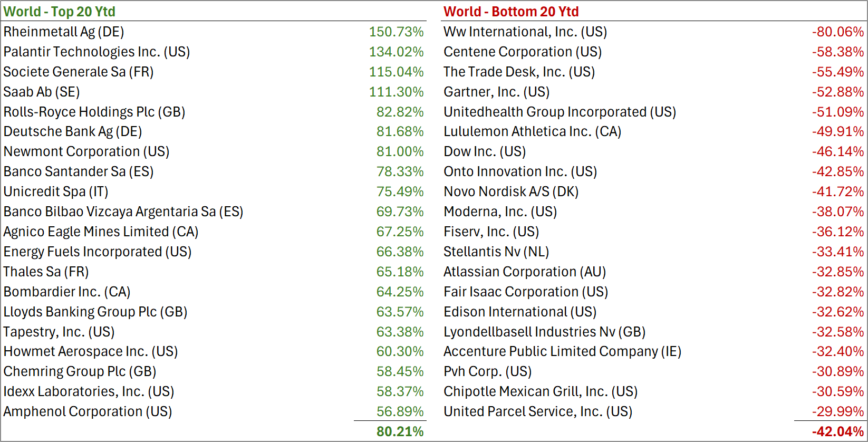
Task: Click Agnico Eagle Mines Limited (CA) cell
Action: [x=101, y=232]
